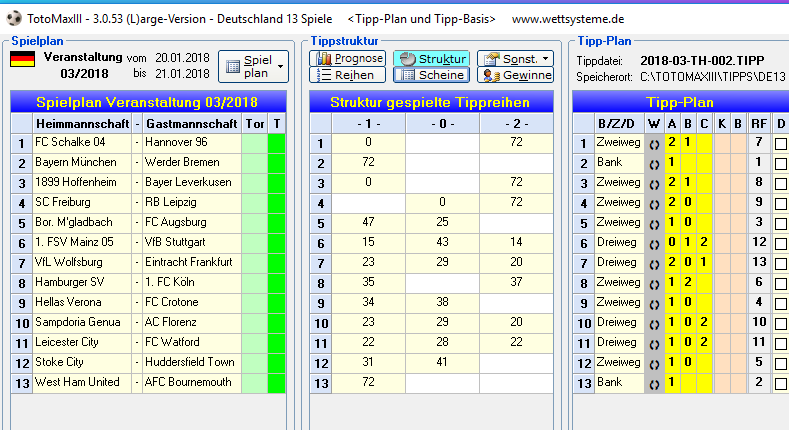Click the rotate icon for Tipp-Plan row 9

pos(654,304)
